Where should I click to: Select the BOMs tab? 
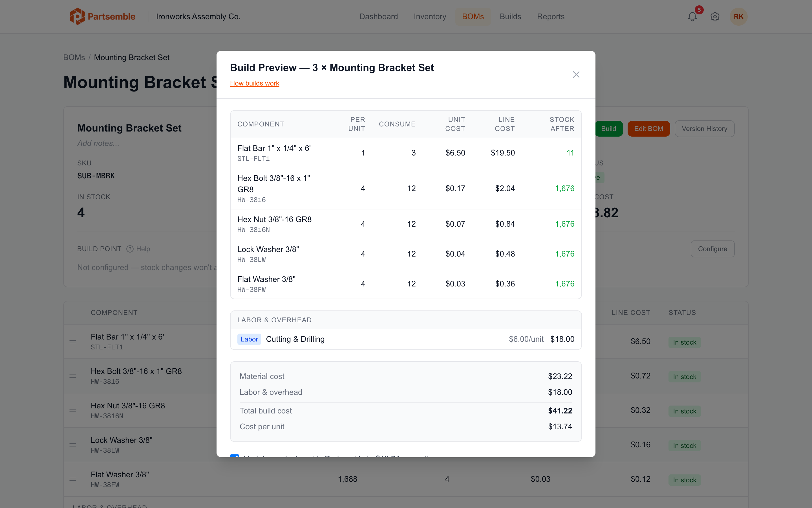(473, 16)
